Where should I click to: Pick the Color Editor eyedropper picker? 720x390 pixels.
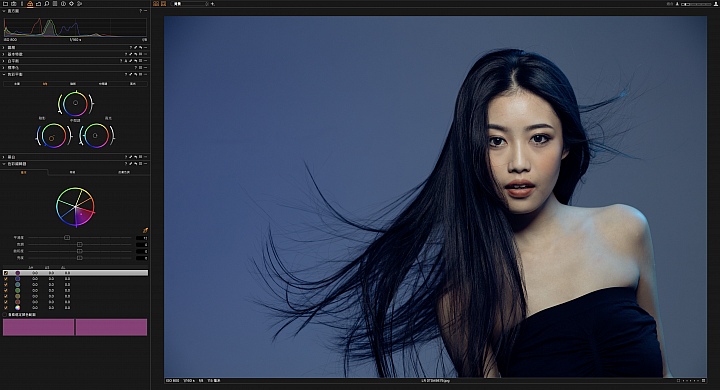tap(146, 230)
